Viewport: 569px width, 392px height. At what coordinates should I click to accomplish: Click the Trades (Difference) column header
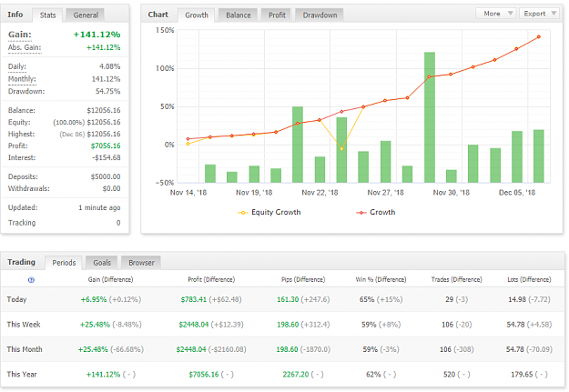[x=456, y=279]
